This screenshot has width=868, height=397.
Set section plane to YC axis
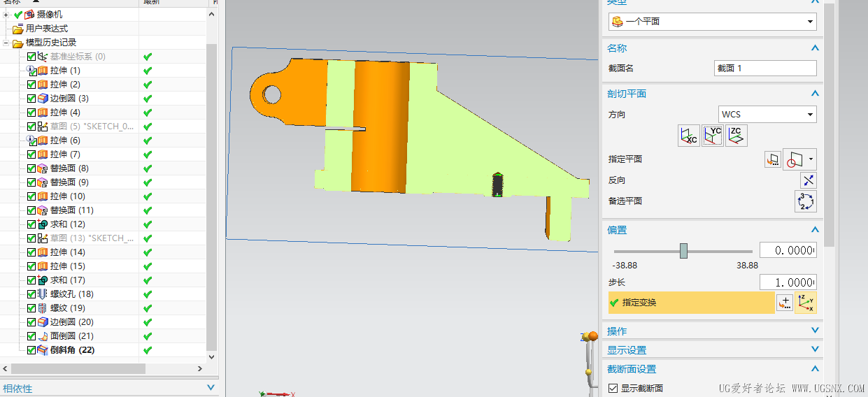(713, 136)
